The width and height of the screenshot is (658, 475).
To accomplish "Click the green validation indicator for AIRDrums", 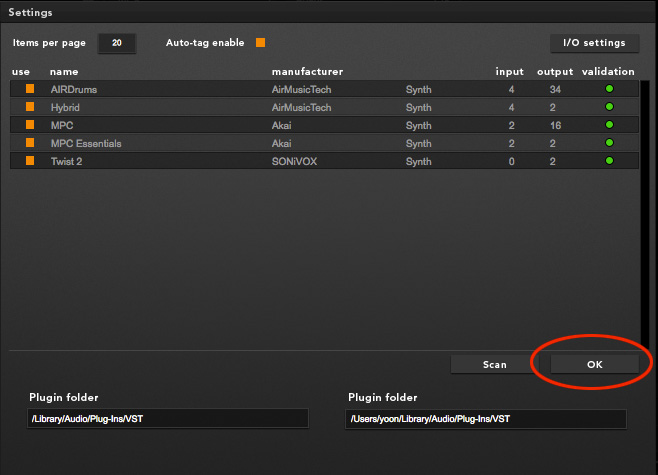I will pos(609,89).
